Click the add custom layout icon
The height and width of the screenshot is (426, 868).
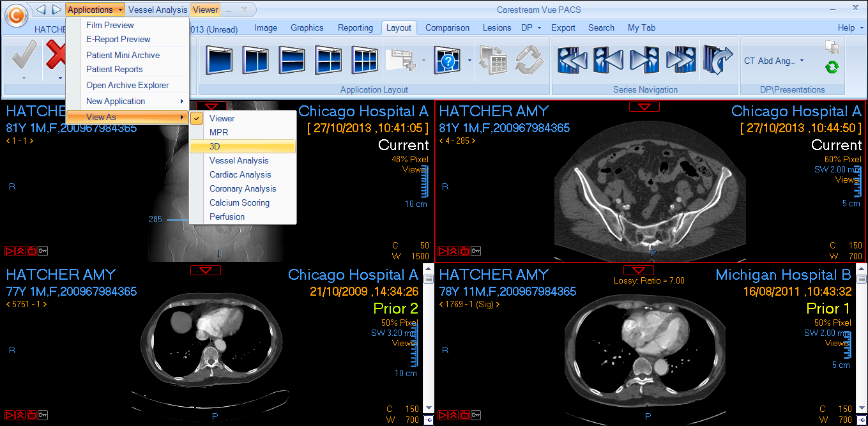pos(402,60)
